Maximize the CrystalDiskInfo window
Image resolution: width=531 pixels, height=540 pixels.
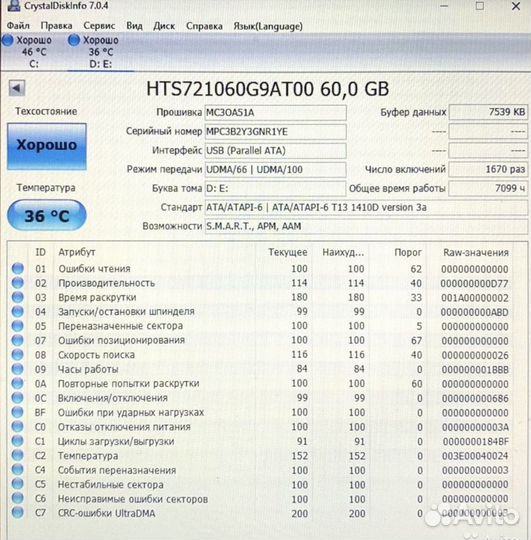point(480,6)
